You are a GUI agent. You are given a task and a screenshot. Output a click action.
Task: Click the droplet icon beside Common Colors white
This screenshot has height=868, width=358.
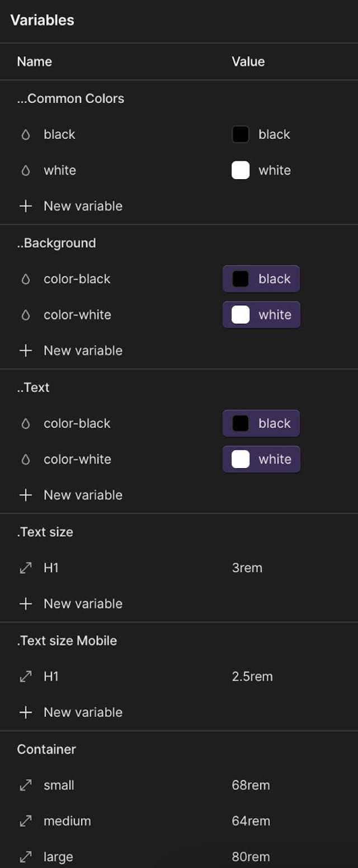(25, 170)
